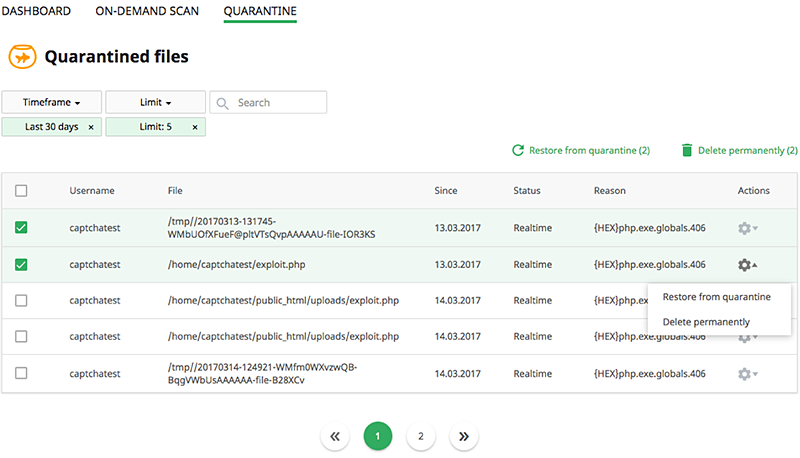Click into the Search field
Viewport: 800px width, 458px height.
(278, 102)
